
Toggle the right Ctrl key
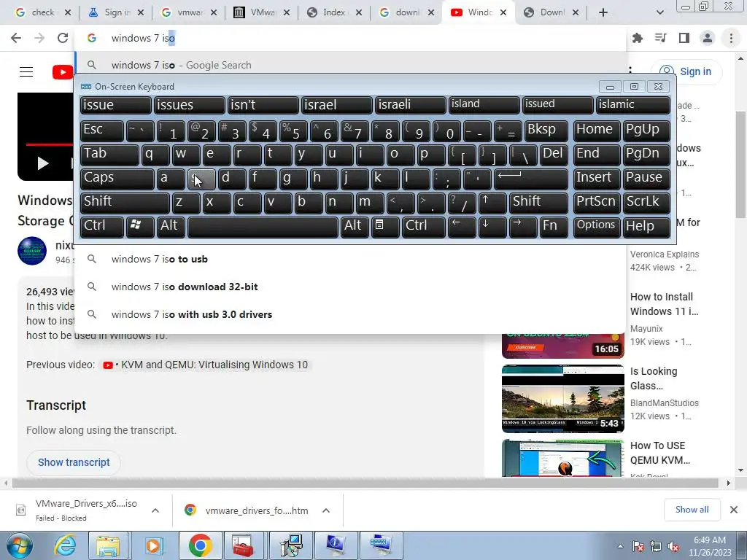tap(424, 227)
